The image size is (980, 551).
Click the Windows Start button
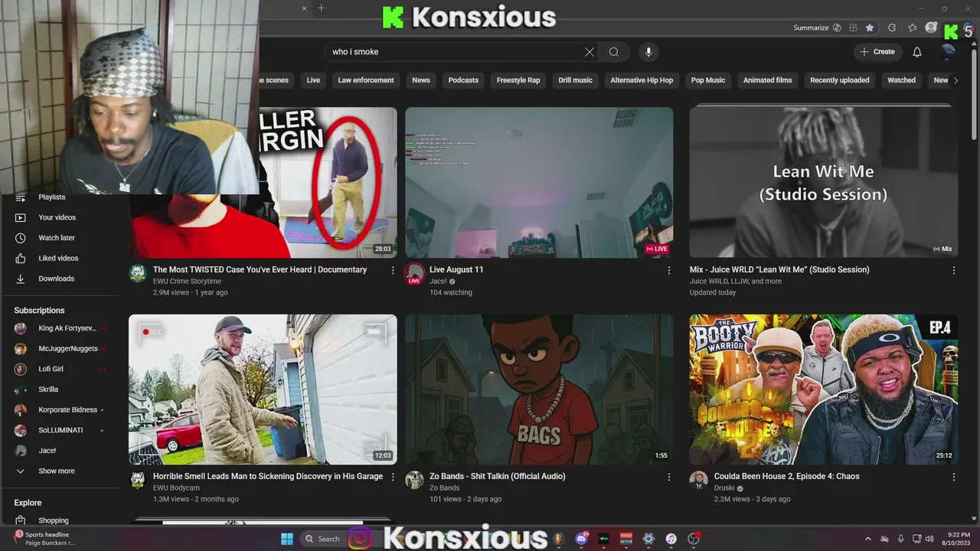pos(287,539)
